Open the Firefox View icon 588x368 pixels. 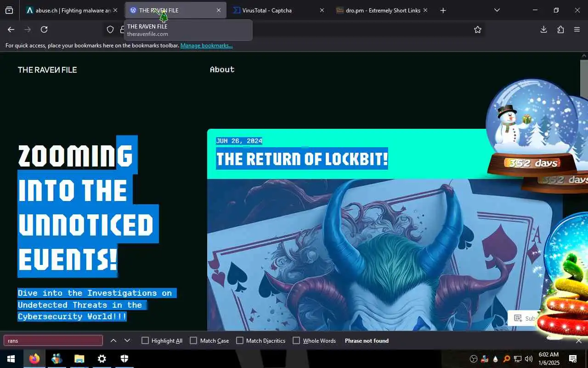pos(9,10)
